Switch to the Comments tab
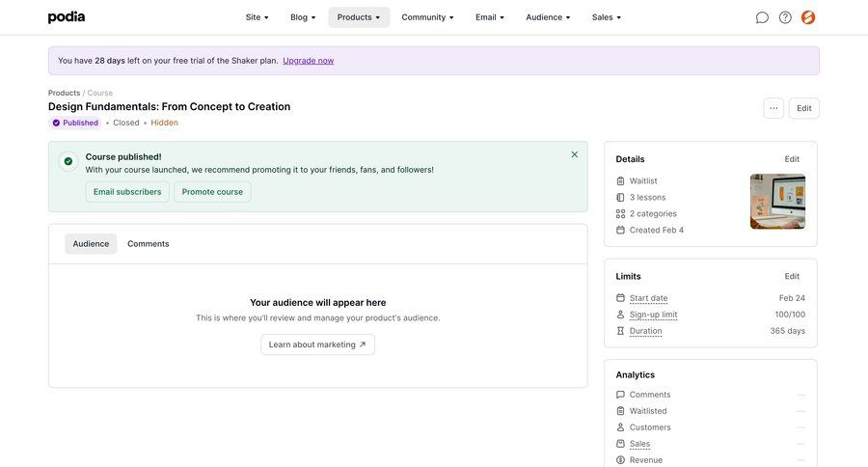This screenshot has width=868, height=467. tap(149, 244)
